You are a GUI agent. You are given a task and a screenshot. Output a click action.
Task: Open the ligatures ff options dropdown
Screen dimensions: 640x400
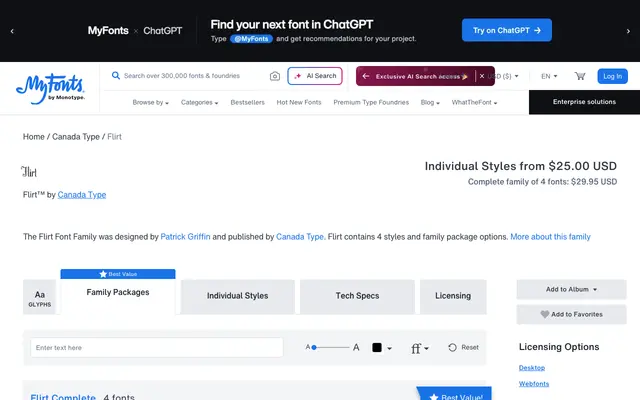point(420,348)
